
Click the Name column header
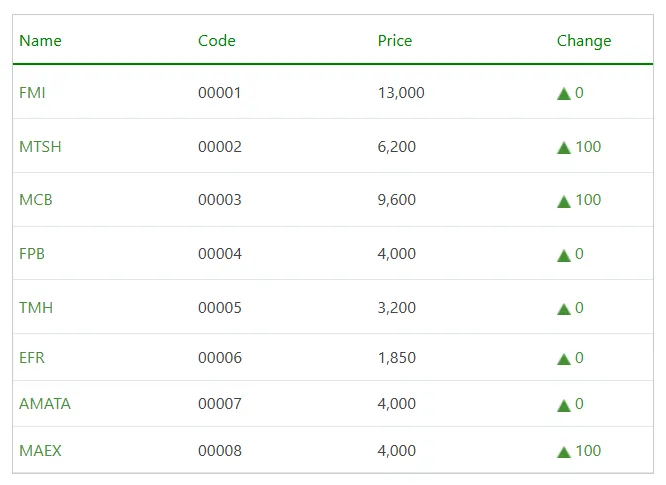click(40, 41)
